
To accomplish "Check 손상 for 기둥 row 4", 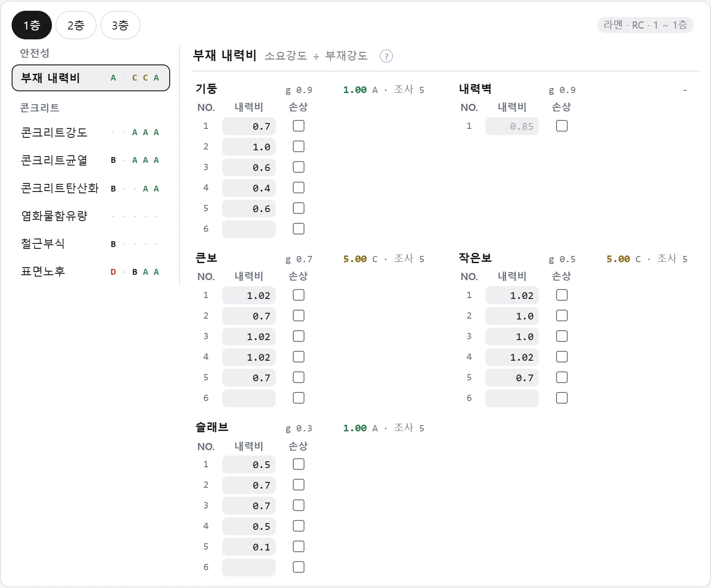I will pos(299,188).
